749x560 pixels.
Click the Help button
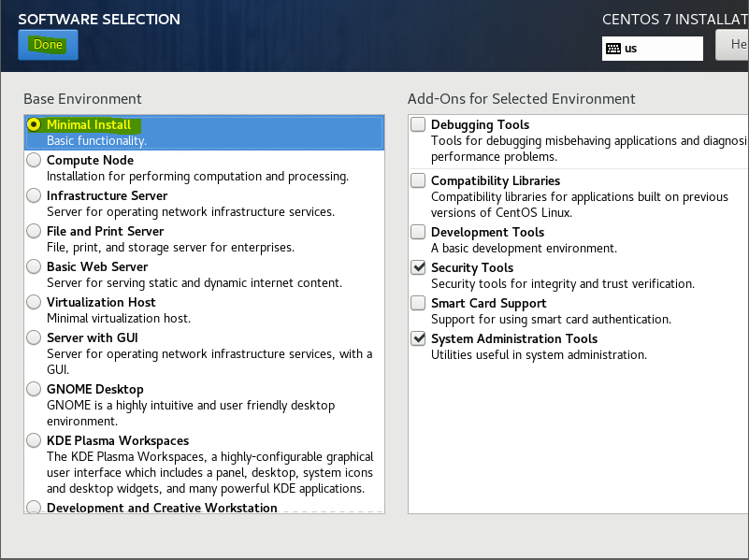733,45
